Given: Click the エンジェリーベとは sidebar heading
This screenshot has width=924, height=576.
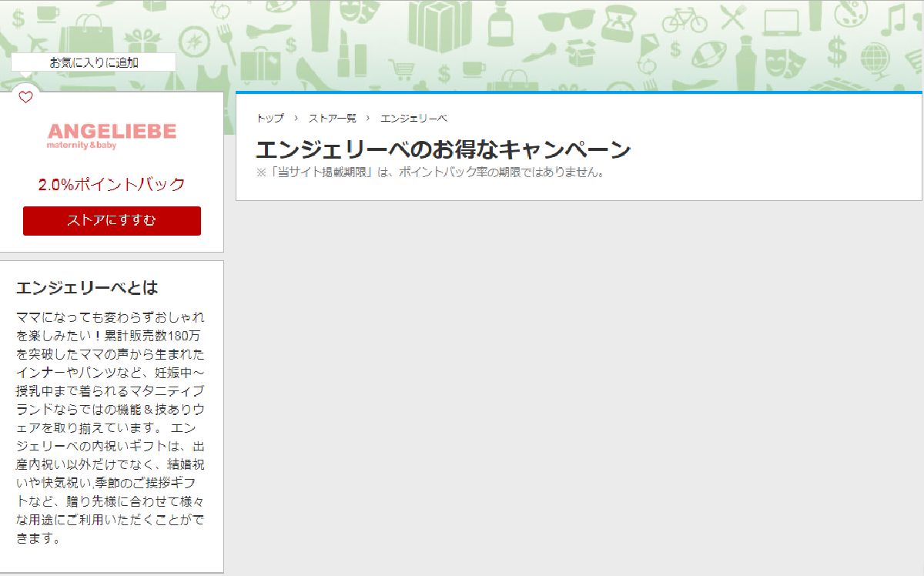Looking at the screenshot, I should (87, 287).
